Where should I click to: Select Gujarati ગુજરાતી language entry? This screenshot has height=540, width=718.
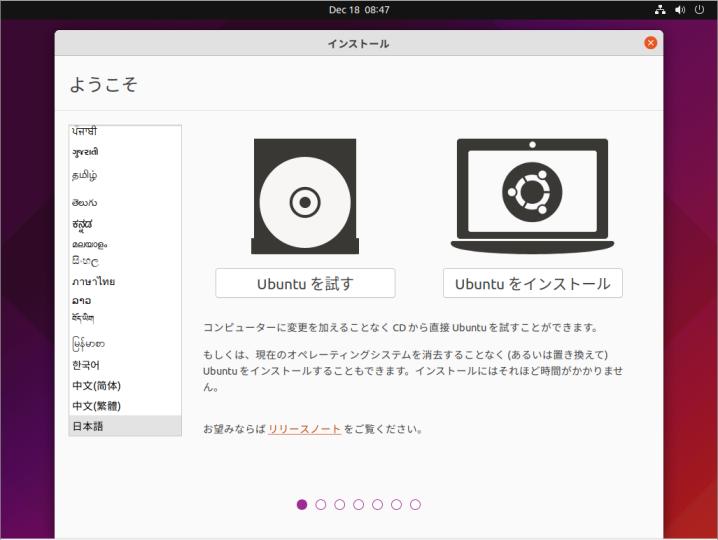point(125,152)
